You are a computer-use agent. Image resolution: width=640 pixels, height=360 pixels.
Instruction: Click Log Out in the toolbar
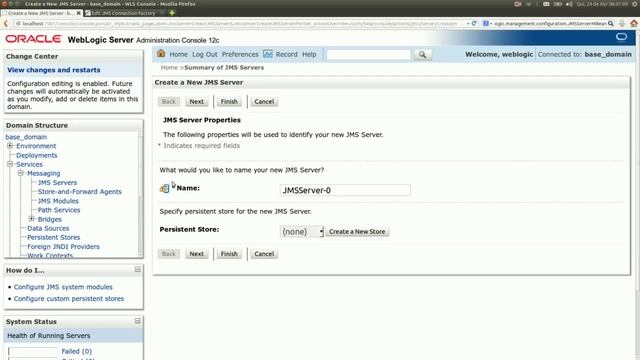[204, 54]
